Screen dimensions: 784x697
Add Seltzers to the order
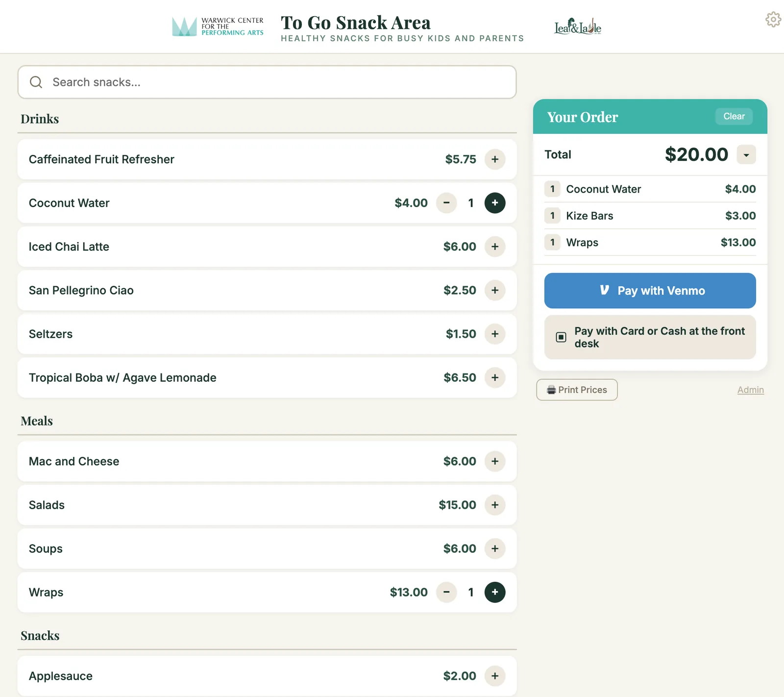[495, 334]
